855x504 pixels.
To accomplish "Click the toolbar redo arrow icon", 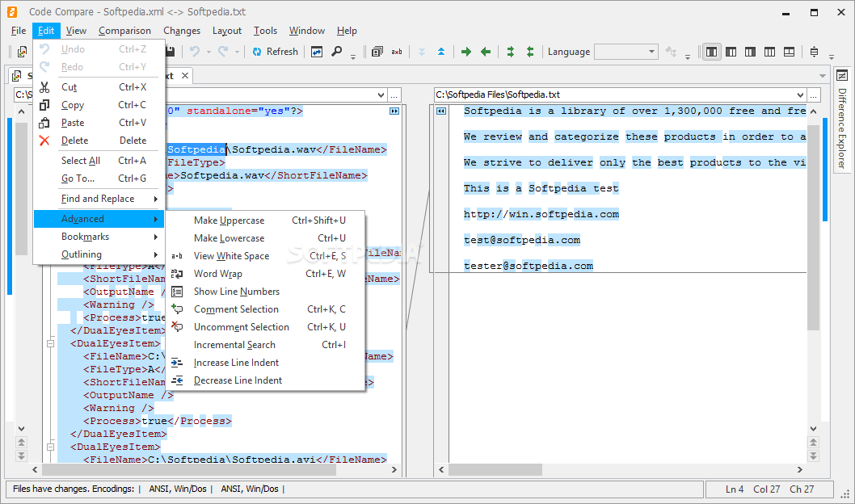I will click(x=223, y=52).
